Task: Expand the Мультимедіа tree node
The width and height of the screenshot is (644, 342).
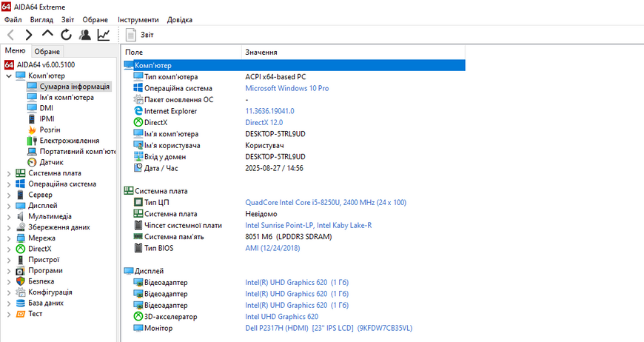Action: click(9, 217)
